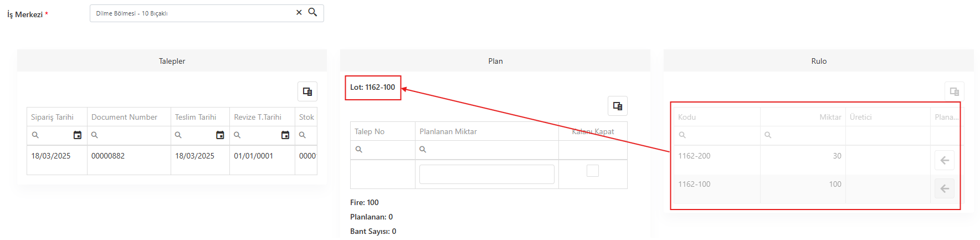Click the Talep No filter search icon
Screen dimensions: 980x240
click(359, 150)
